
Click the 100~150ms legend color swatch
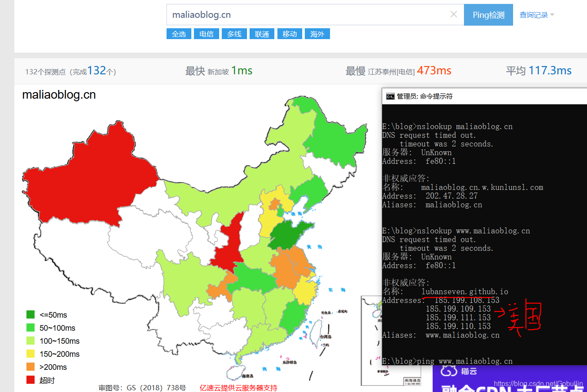coord(30,340)
